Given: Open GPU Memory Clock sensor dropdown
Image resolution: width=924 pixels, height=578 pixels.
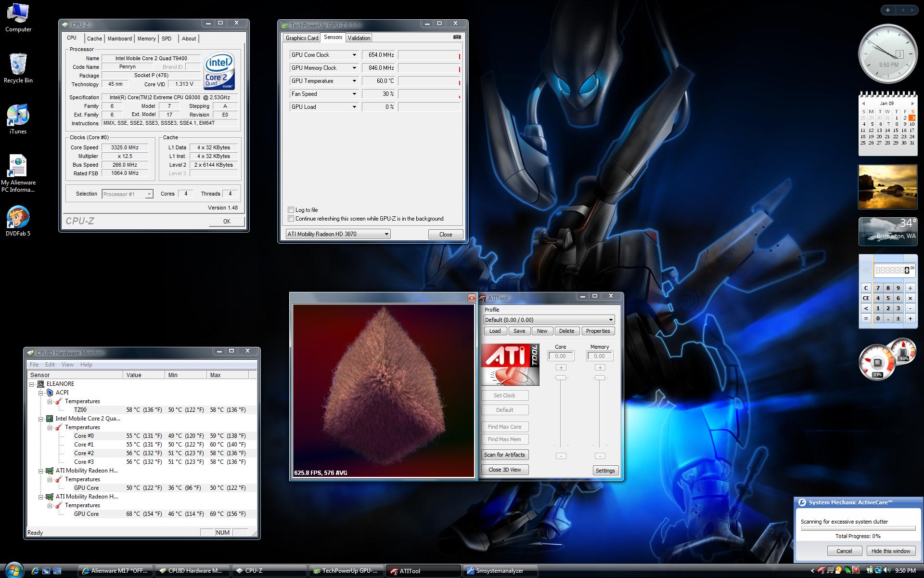Looking at the screenshot, I should (354, 68).
